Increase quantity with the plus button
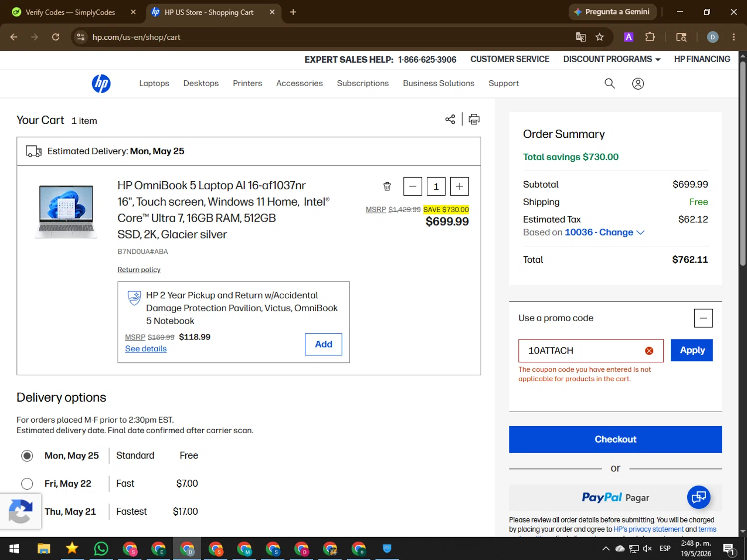Screen dimensions: 747x560 (x=459, y=187)
